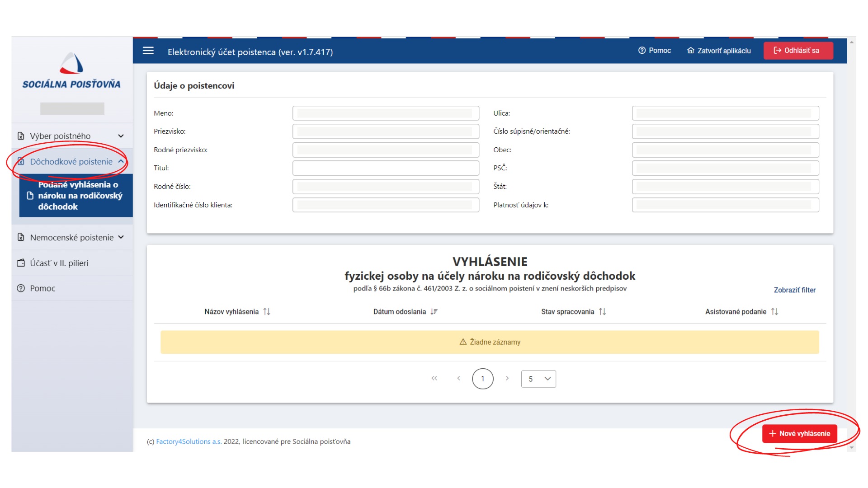
Task: Go to previous page arrow
Action: 458,379
